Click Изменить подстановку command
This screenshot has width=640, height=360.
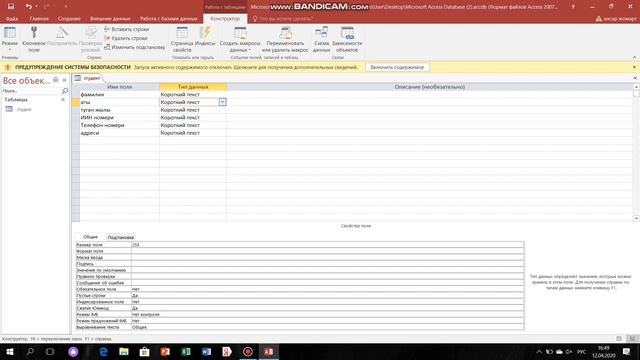click(135, 47)
